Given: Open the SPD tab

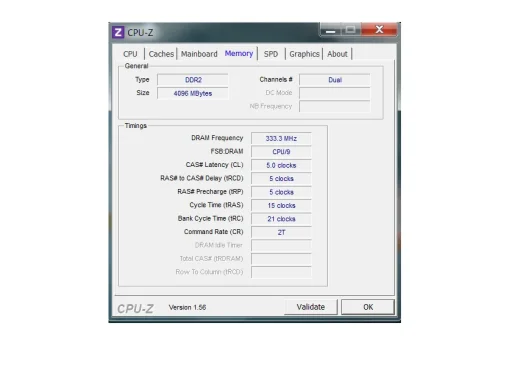Looking at the screenshot, I should tap(271, 54).
